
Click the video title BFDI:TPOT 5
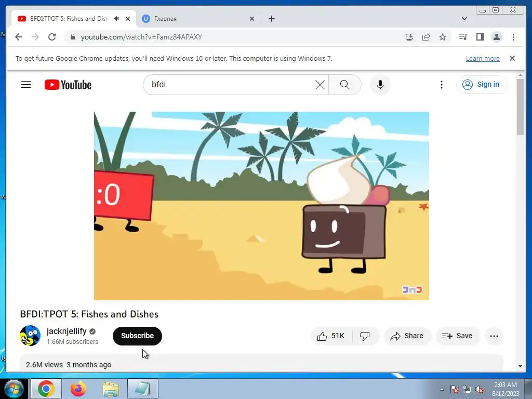click(89, 314)
